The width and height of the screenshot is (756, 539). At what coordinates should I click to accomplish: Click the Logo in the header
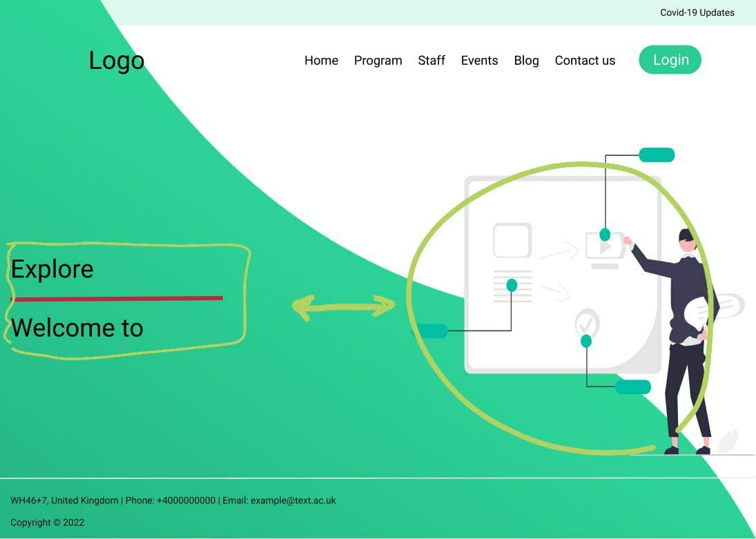click(x=117, y=61)
